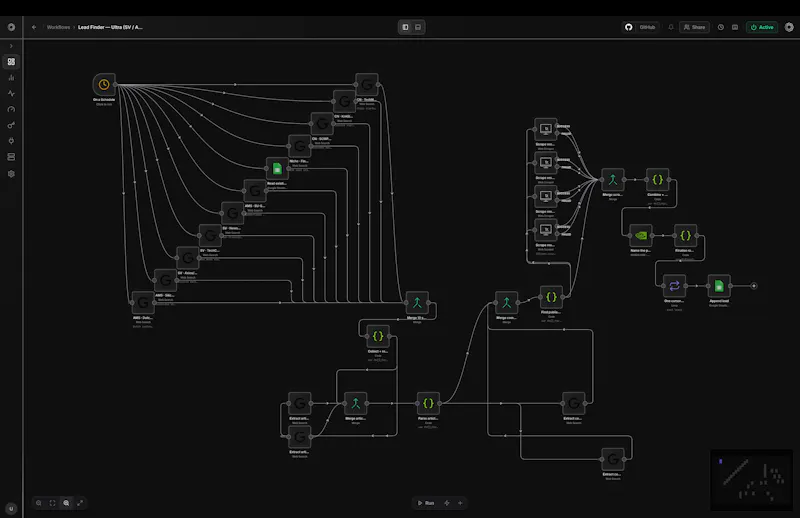
Task: Zoom out of the canvas
Action: (x=39, y=503)
